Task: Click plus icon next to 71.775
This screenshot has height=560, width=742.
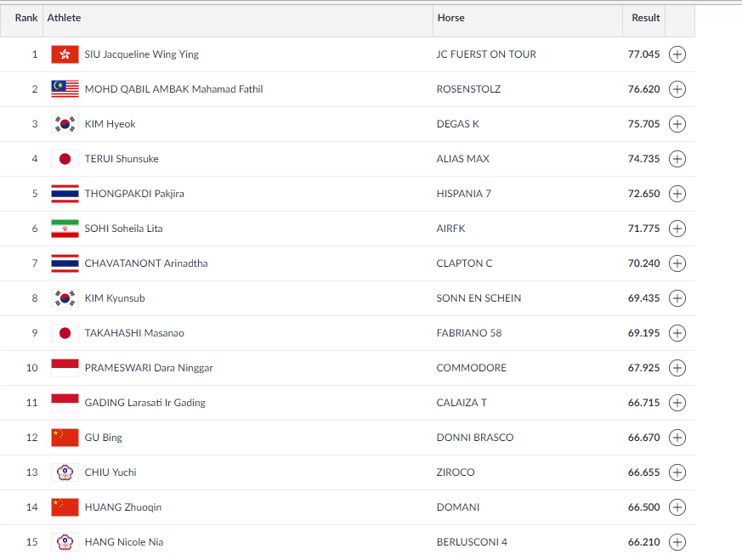Action: pos(677,229)
